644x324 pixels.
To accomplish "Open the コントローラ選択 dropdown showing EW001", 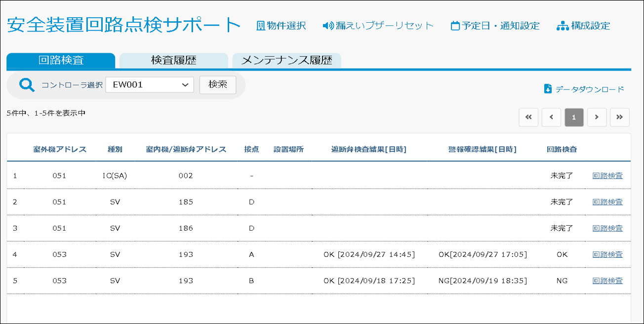I will coord(149,85).
